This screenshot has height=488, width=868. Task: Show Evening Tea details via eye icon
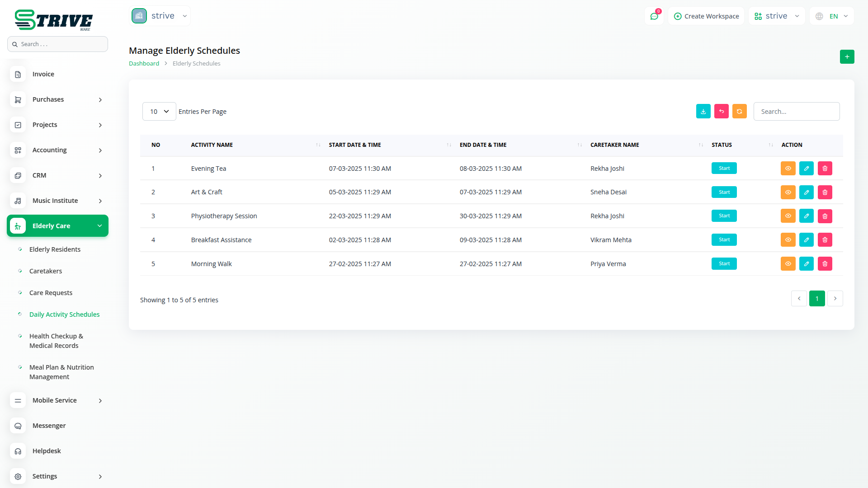(788, 169)
